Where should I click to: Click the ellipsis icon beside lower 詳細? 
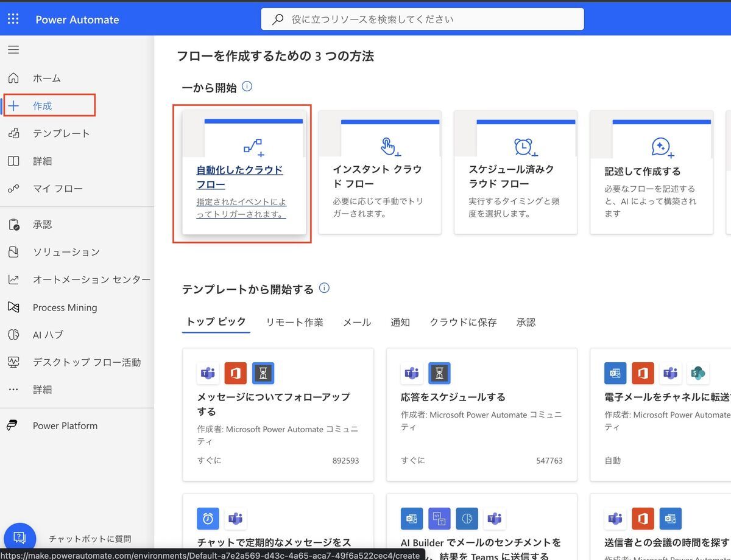(13, 390)
